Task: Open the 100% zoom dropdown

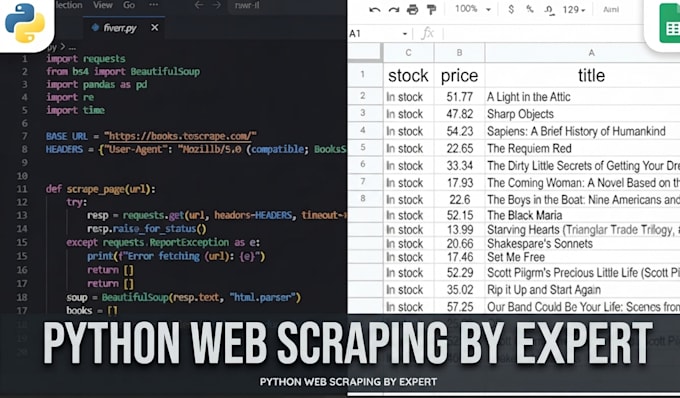Action: tap(473, 9)
